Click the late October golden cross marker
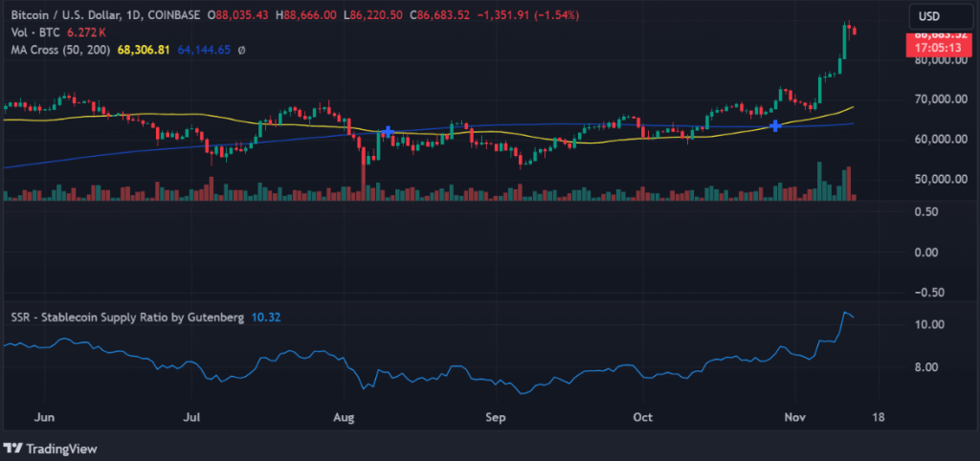 pos(775,126)
